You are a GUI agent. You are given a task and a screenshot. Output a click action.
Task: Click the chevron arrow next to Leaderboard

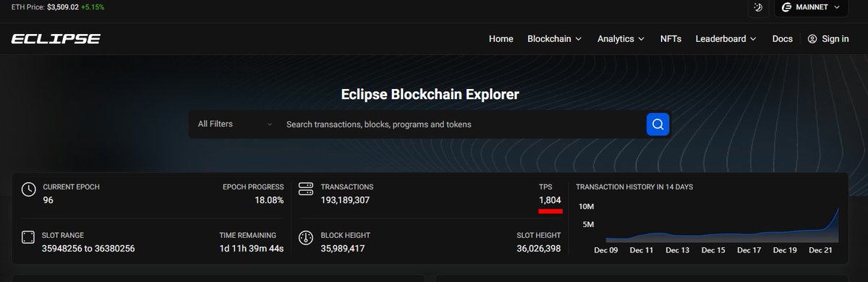click(x=753, y=39)
